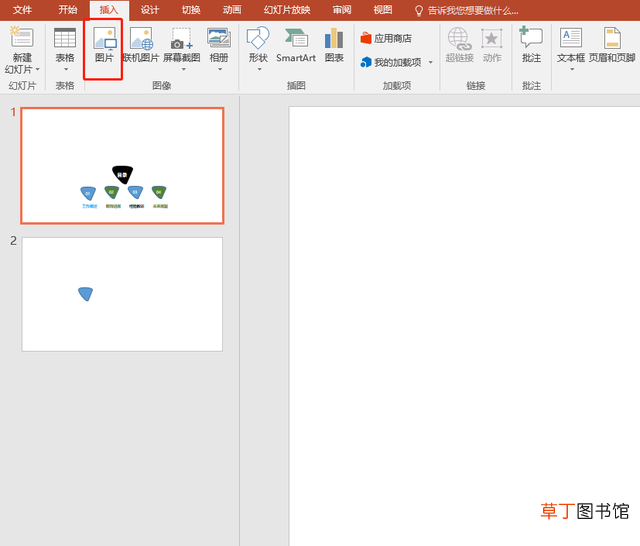Image resolution: width=640 pixels, height=546 pixels.
Task: Expand the Table dropdown arrow
Action: [x=66, y=69]
